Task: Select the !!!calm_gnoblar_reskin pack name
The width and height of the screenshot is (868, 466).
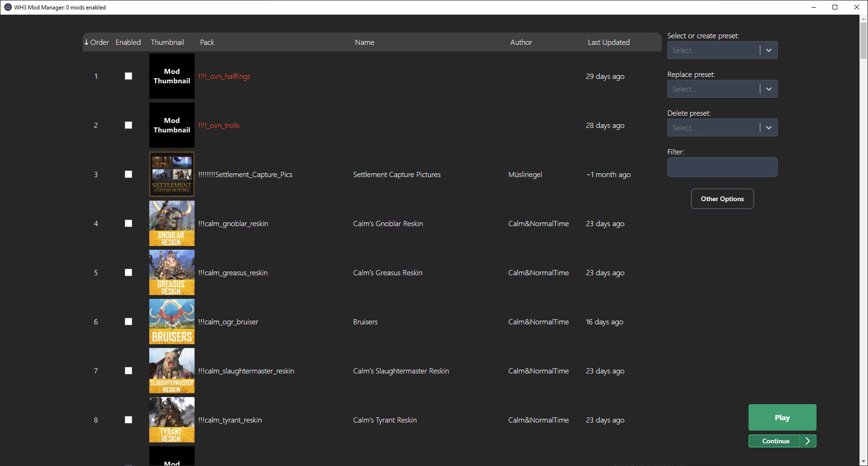Action: point(233,224)
